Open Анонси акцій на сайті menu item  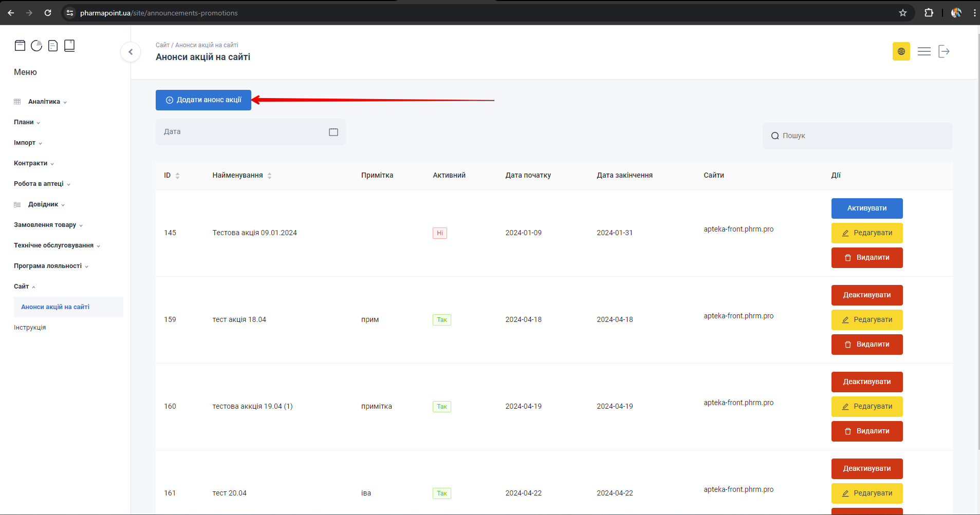coord(56,307)
